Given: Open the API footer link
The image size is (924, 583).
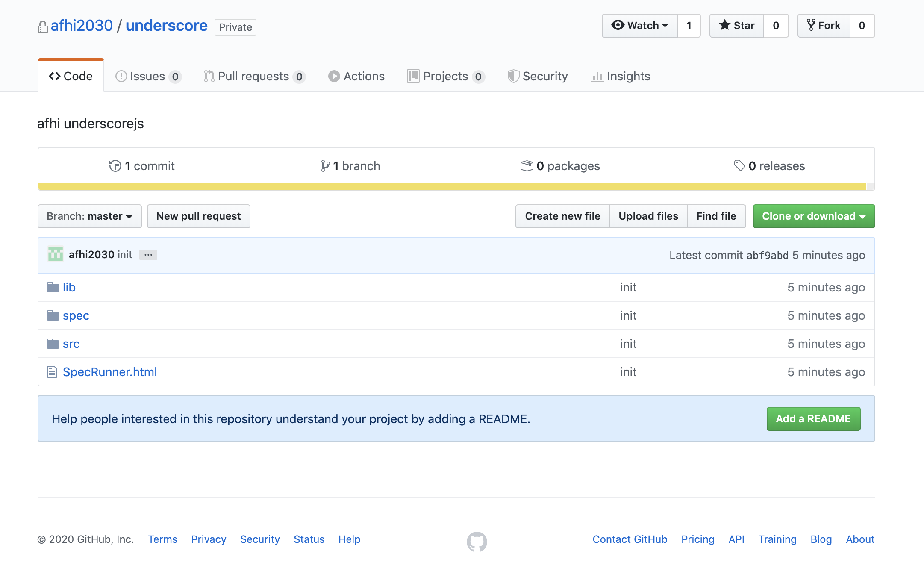Looking at the screenshot, I should (x=736, y=539).
